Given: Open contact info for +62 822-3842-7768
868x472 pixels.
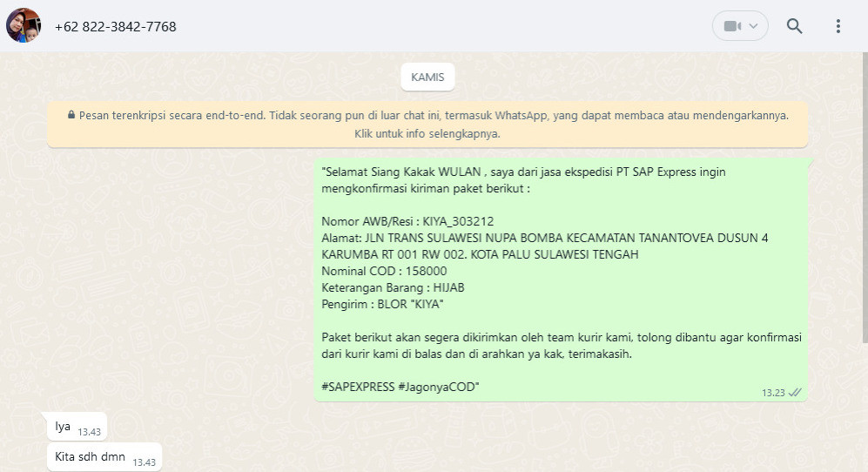Looking at the screenshot, I should pos(115,27).
